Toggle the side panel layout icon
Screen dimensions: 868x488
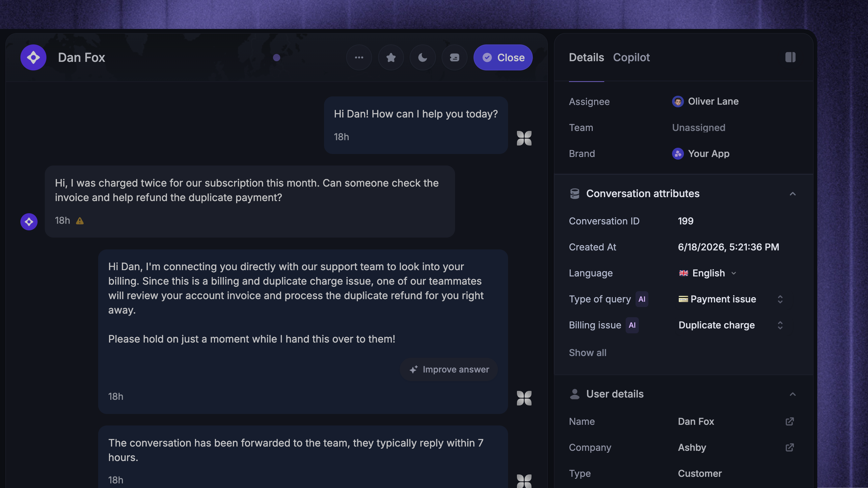[x=790, y=57]
